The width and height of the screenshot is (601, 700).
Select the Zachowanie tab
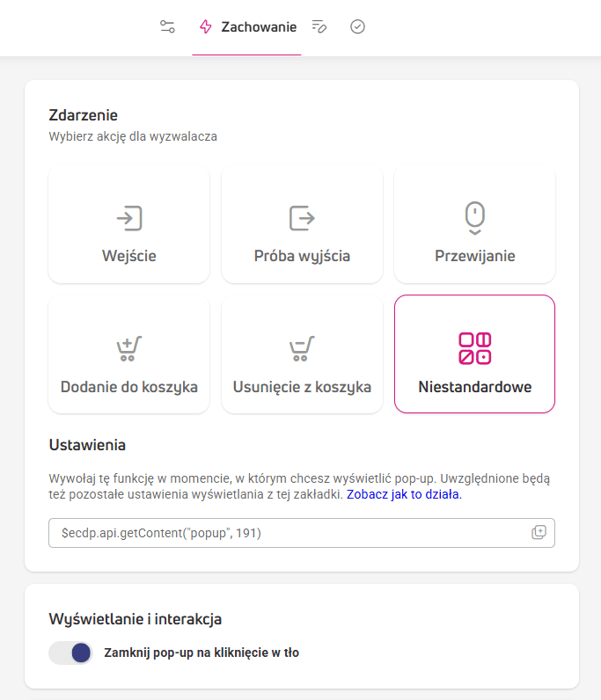246,27
